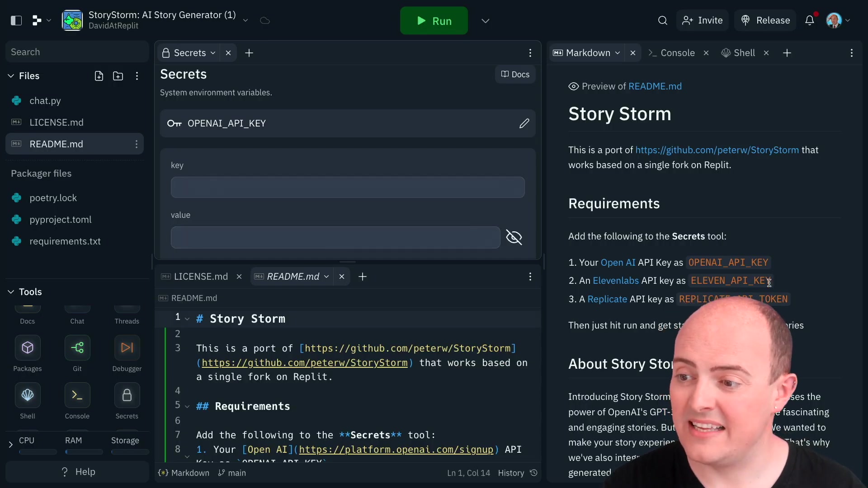Viewport: 868px width, 488px height.
Task: Add a new tab in editor pane
Action: point(363,277)
